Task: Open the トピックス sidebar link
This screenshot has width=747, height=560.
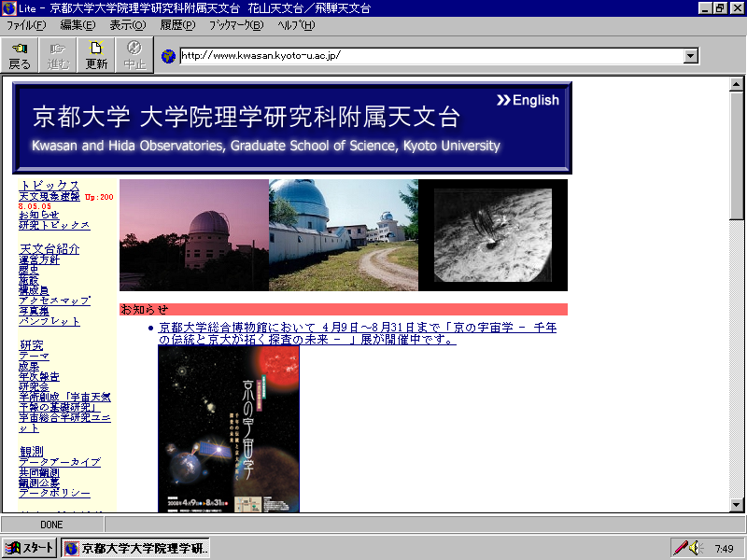Action: 49,185
